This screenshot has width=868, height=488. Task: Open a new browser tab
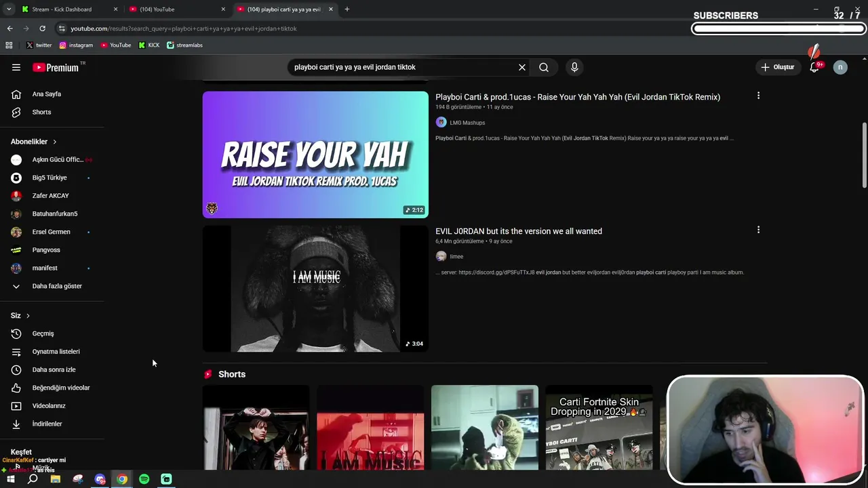pyautogui.click(x=347, y=9)
